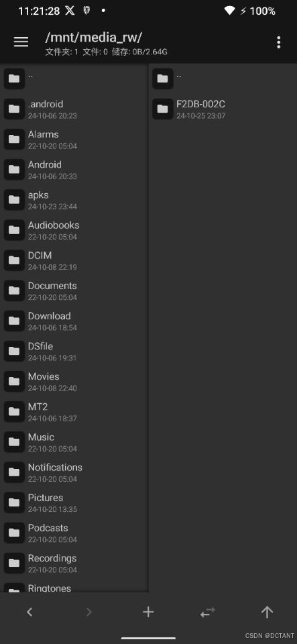Open the .android folder

(x=74, y=109)
